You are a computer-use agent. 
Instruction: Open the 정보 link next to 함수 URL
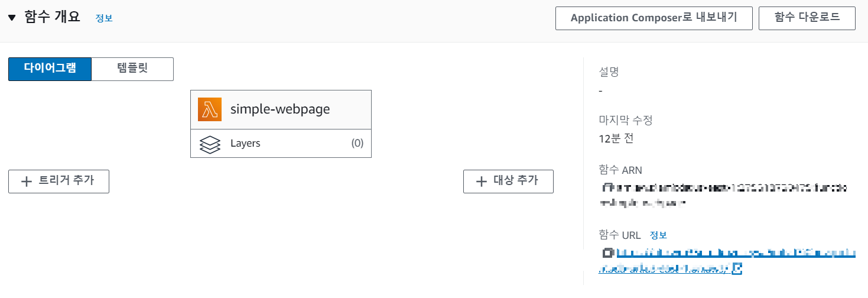(658, 235)
